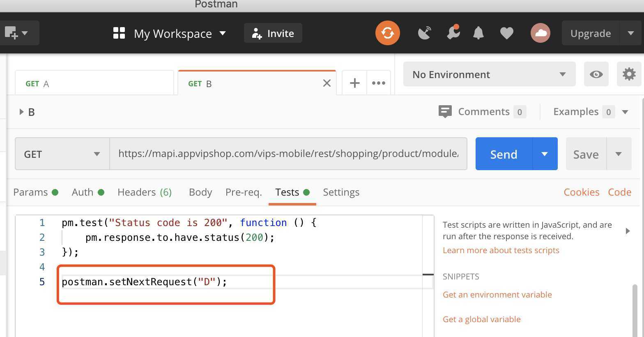
Task: Click the workspace grid icon
Action: click(x=119, y=33)
